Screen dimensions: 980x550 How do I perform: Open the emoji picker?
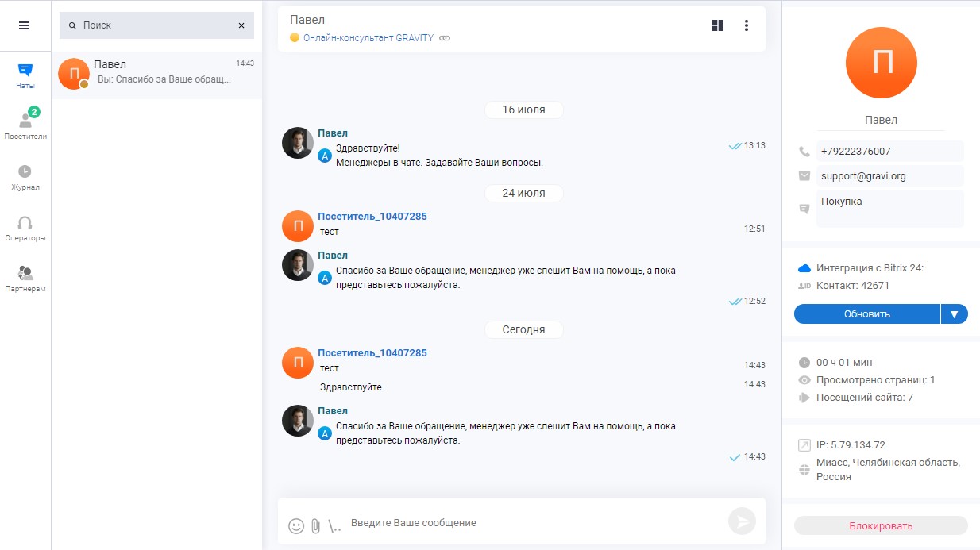(x=296, y=525)
